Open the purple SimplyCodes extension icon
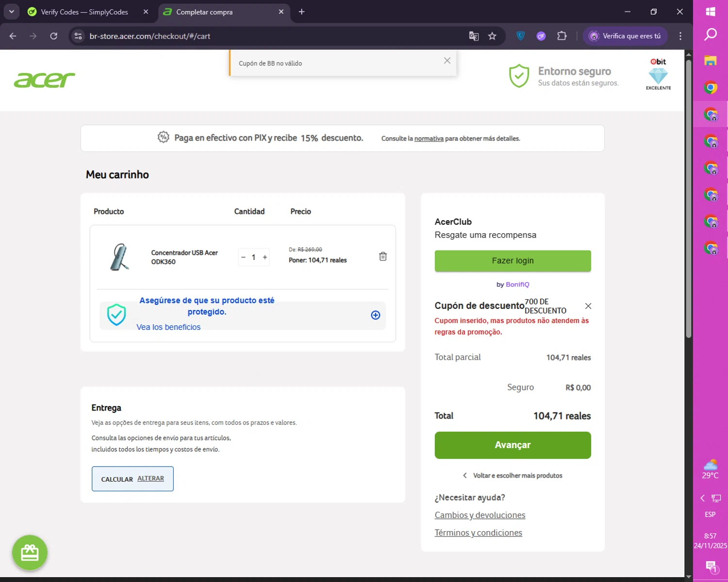The height and width of the screenshot is (582, 728). (x=541, y=36)
